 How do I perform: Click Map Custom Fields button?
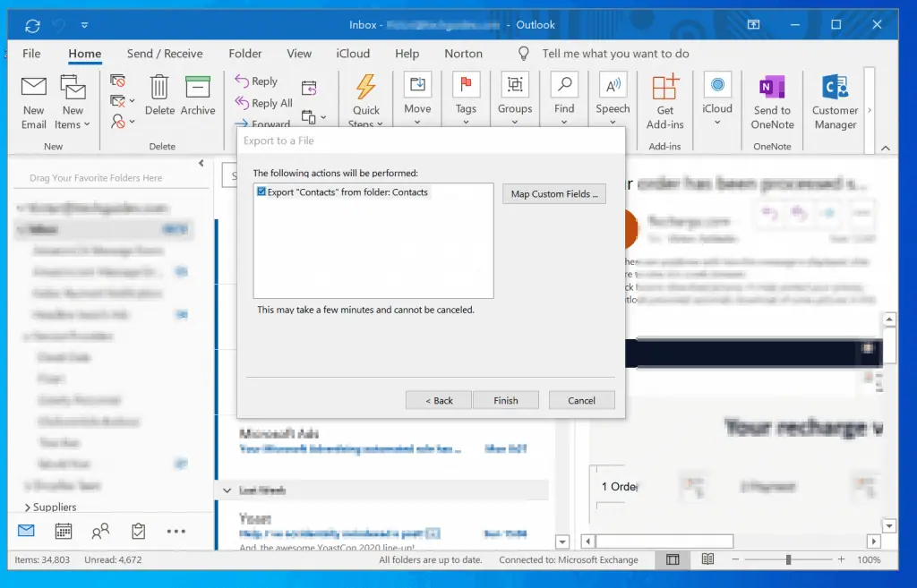(553, 194)
